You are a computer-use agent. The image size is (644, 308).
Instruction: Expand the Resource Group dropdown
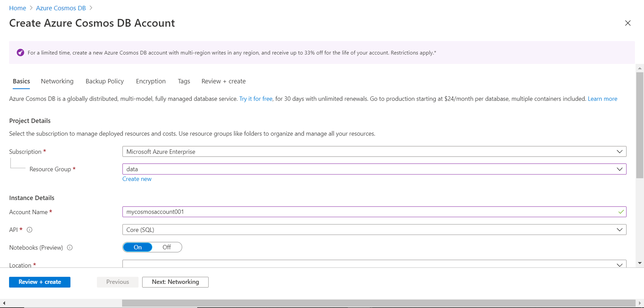pyautogui.click(x=374, y=169)
